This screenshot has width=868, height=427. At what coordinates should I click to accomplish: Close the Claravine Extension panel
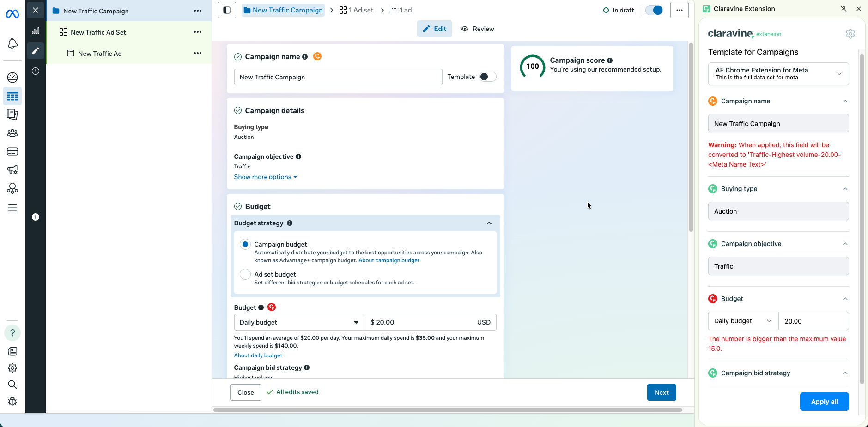point(859,9)
